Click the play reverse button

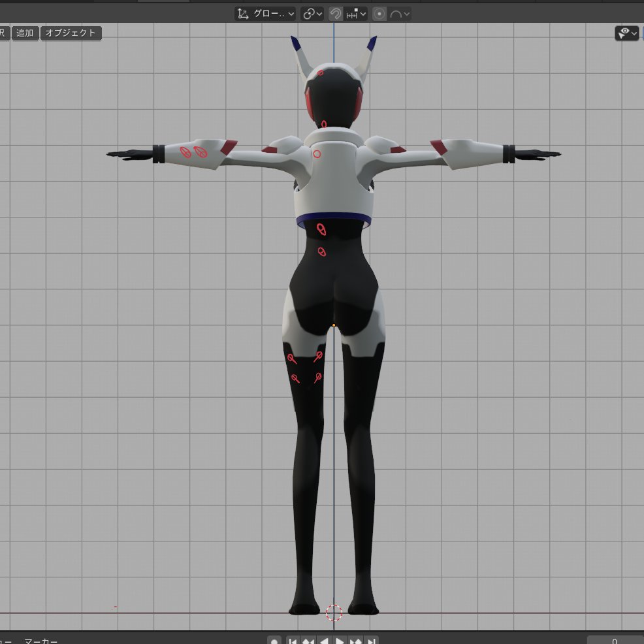(324, 640)
